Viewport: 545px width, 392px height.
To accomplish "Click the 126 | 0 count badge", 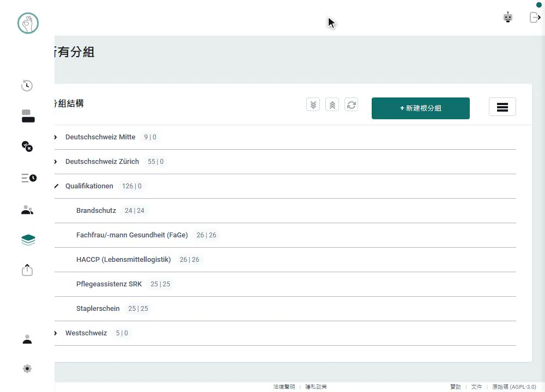I will pos(132,186).
